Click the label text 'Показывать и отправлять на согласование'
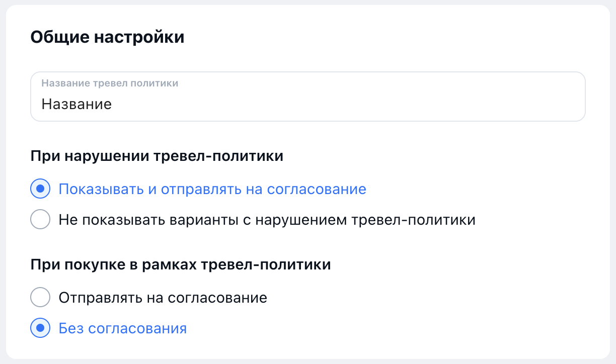Screen dimensions: 616x364 [212, 190]
